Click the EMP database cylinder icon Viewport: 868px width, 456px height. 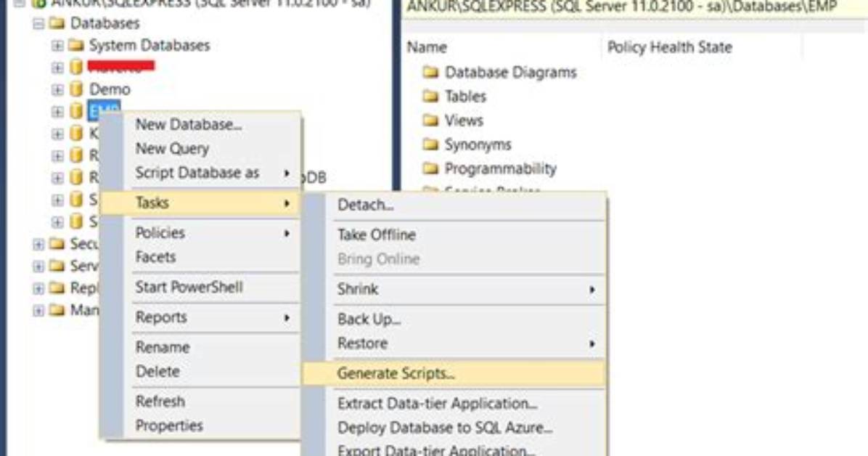[75, 111]
